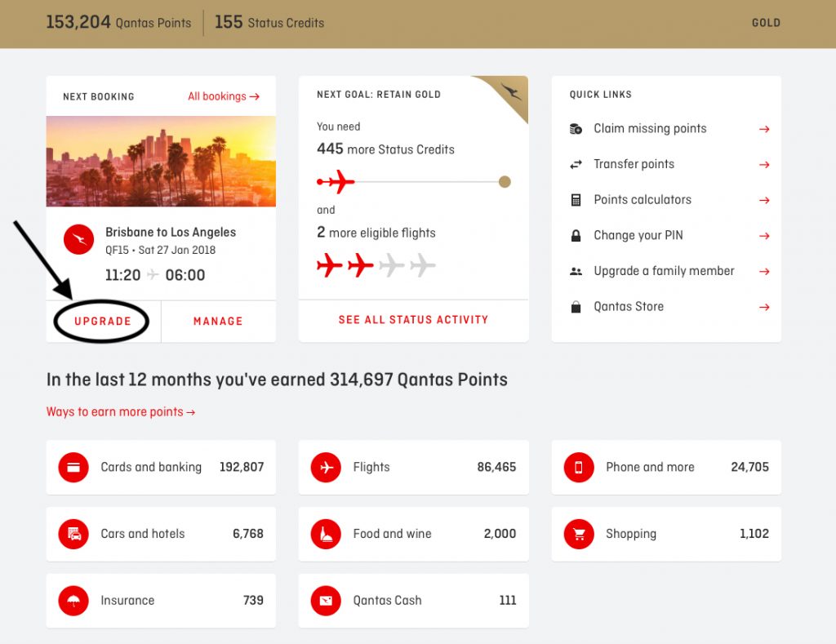Screen dimensions: 836x644
Task: Click the 11:20 to 06:00 flight times
Action: tap(155, 275)
